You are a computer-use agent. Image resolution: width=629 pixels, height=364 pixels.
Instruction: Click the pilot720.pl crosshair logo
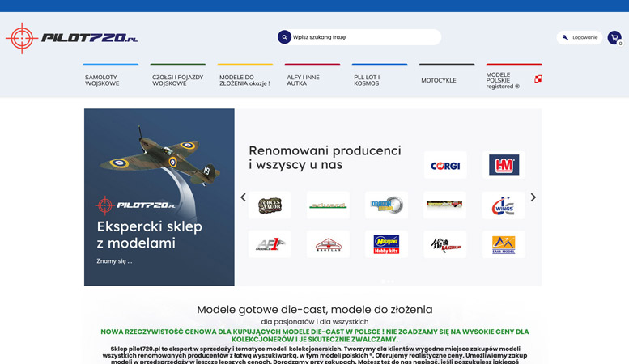click(71, 38)
